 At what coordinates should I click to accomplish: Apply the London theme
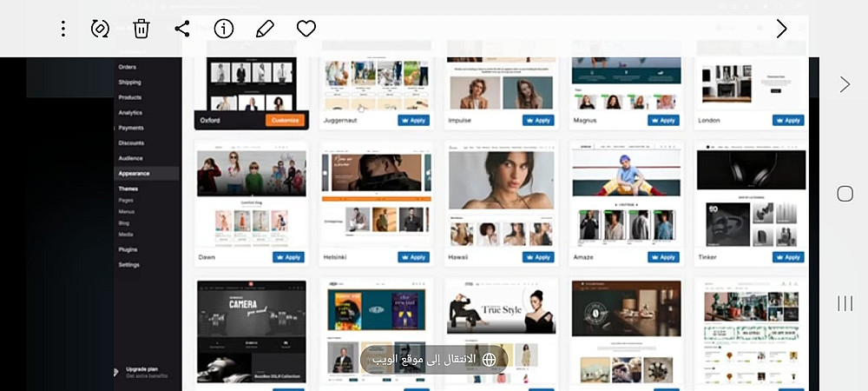788,120
